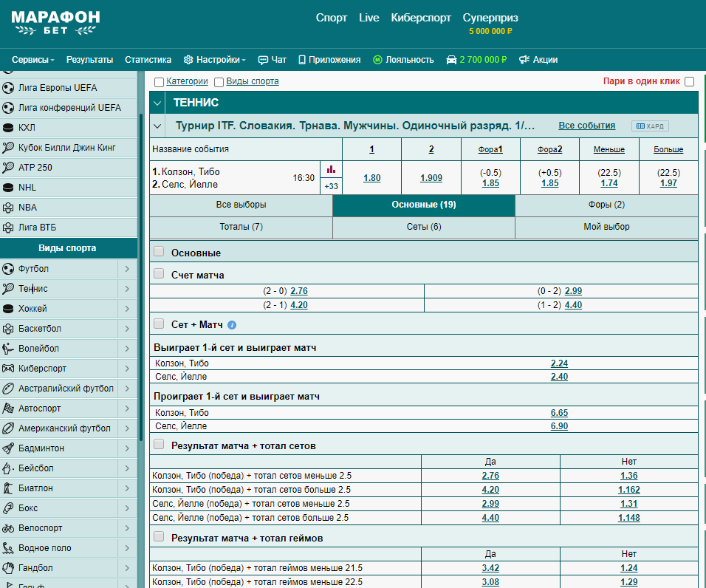Click football icon for Лига конференций UEFA
Screen dimensions: 706x588
point(8,108)
